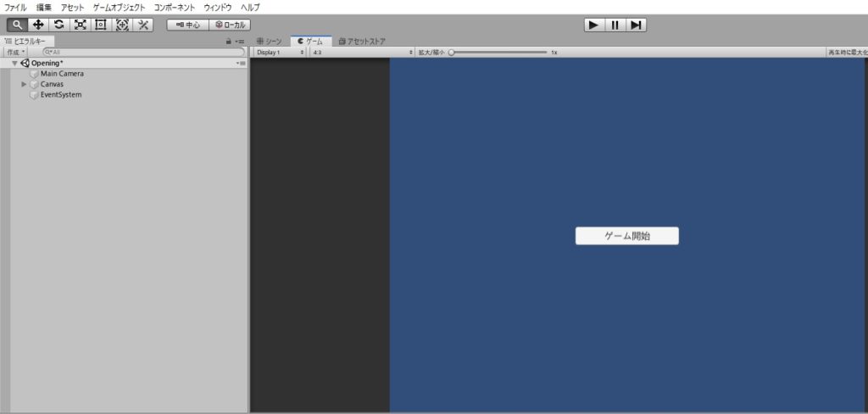Viewport: 868px width, 414px height.
Task: Select the Scale tool
Action: click(81, 25)
